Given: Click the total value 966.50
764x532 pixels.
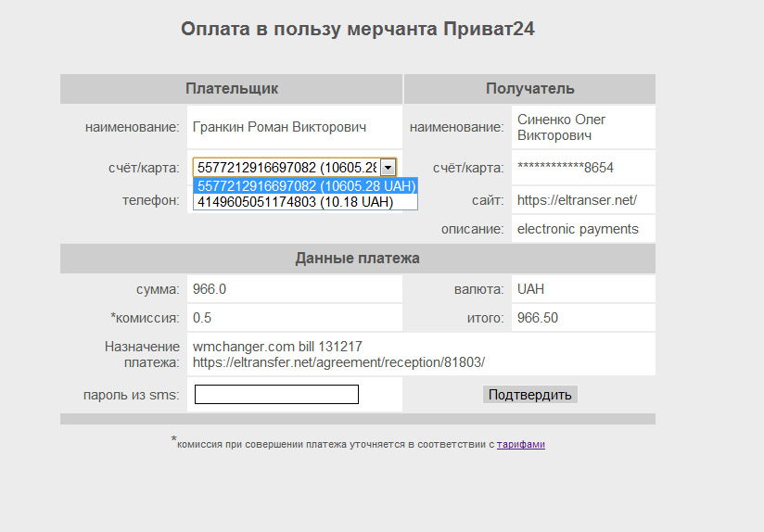Looking at the screenshot, I should click(x=538, y=318).
